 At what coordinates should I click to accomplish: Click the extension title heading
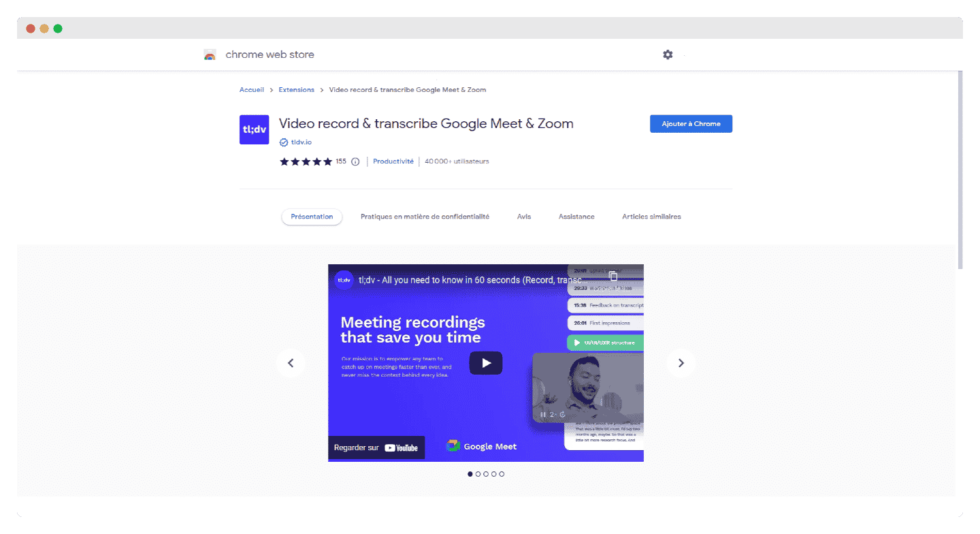[426, 123]
